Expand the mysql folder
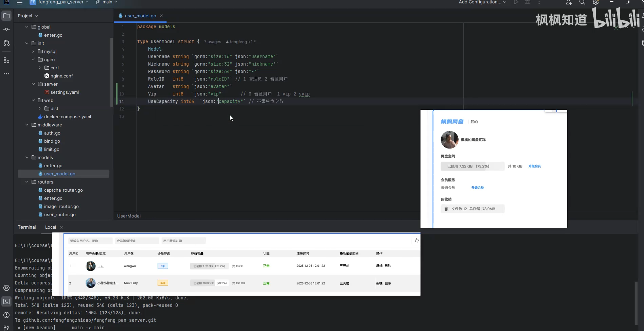644x331 pixels. [33, 51]
